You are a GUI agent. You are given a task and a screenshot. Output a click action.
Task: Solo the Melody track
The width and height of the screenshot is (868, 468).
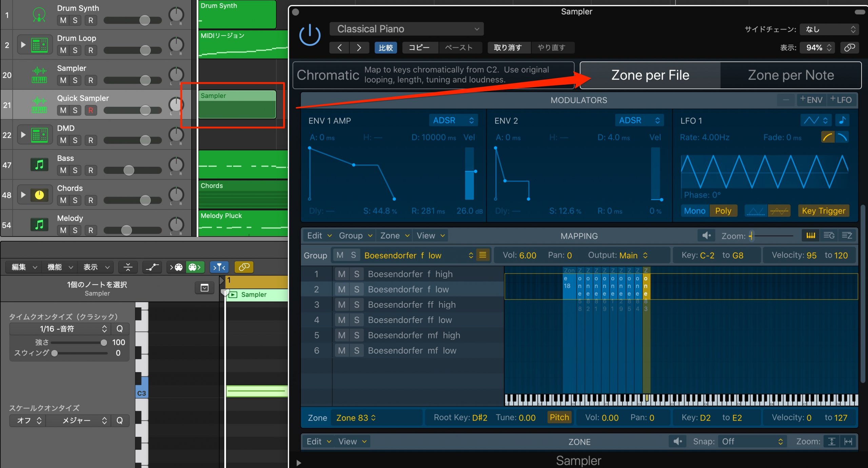pyautogui.click(x=75, y=230)
